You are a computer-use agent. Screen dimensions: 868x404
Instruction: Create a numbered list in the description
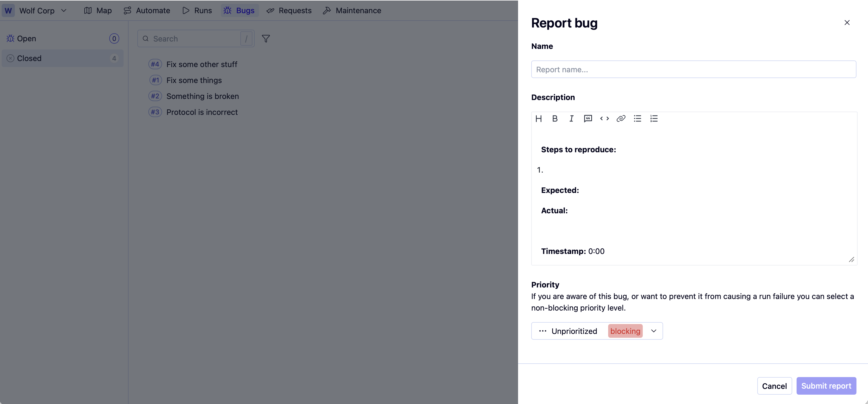tap(654, 118)
